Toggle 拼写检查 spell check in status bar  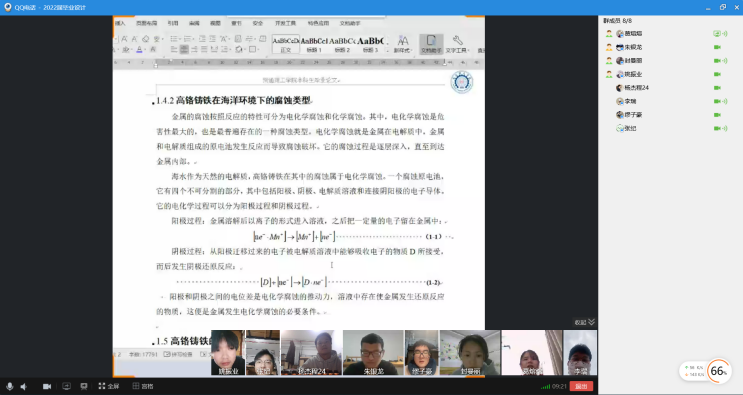pos(178,354)
